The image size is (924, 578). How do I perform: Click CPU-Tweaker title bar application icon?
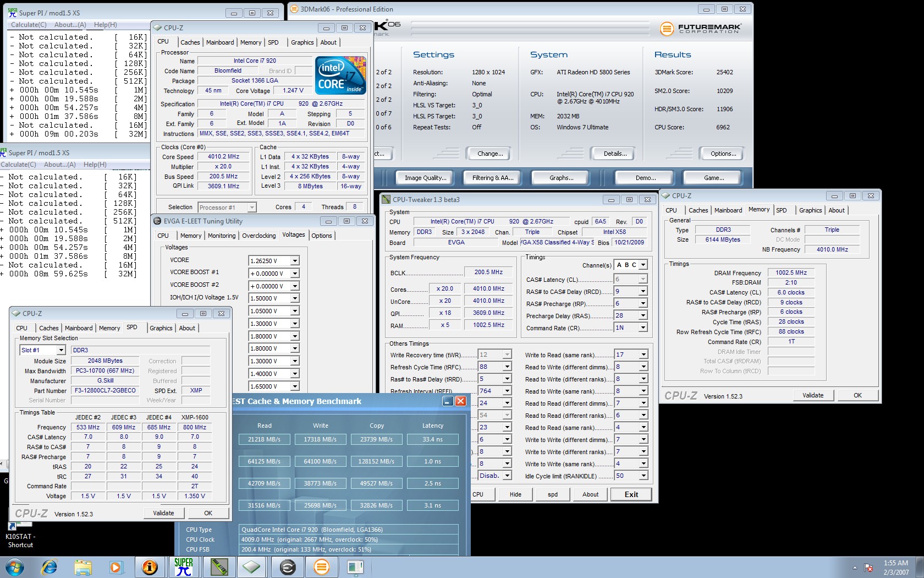pyautogui.click(x=386, y=199)
